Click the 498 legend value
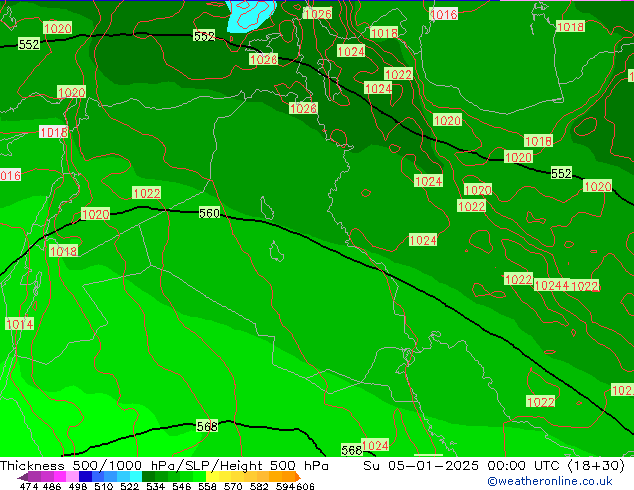This screenshot has width=634, height=490. pos(78,486)
